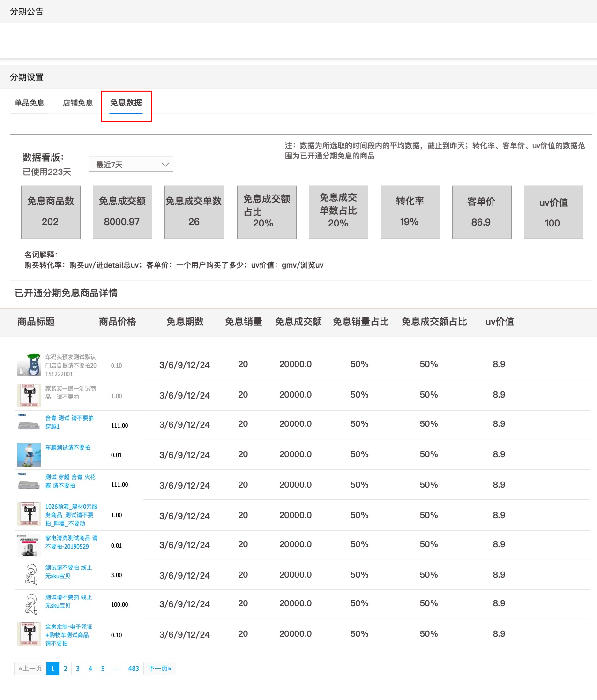
Task: Switch to the 店铺免息 tab
Action: pyautogui.click(x=78, y=103)
